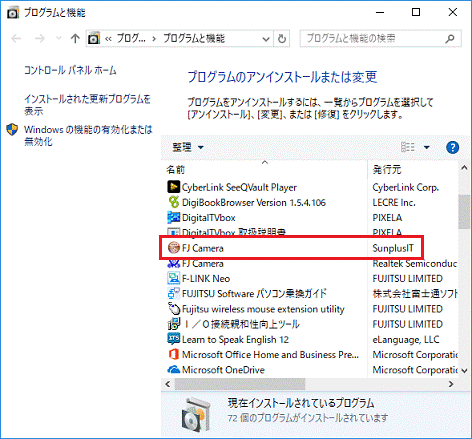
Task: Click publisher cell eLanguage, LLC
Action: pos(406,339)
